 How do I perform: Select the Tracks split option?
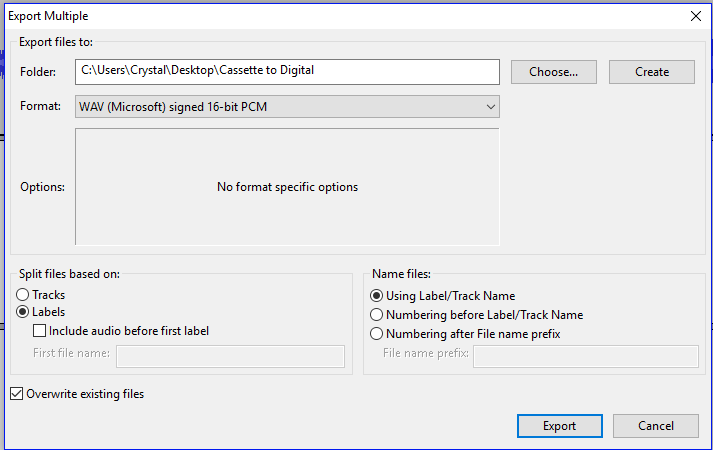tap(40, 295)
